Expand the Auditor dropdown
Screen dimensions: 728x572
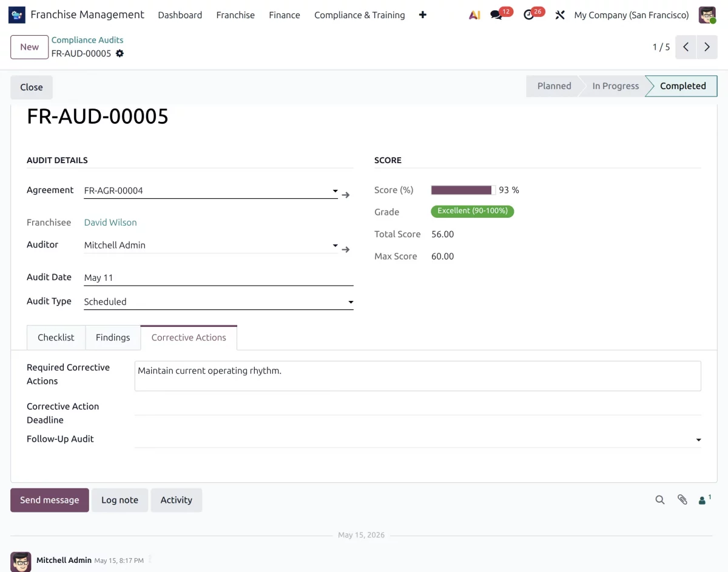point(335,246)
